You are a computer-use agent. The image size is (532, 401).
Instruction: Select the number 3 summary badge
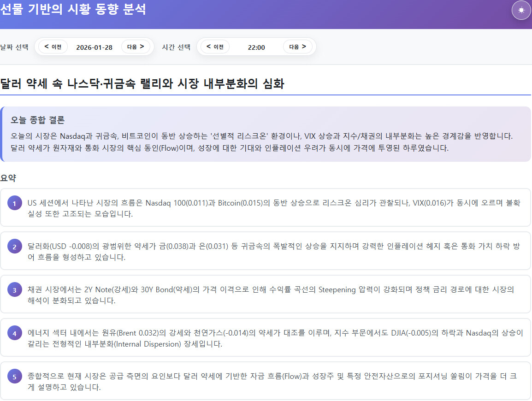point(14,290)
